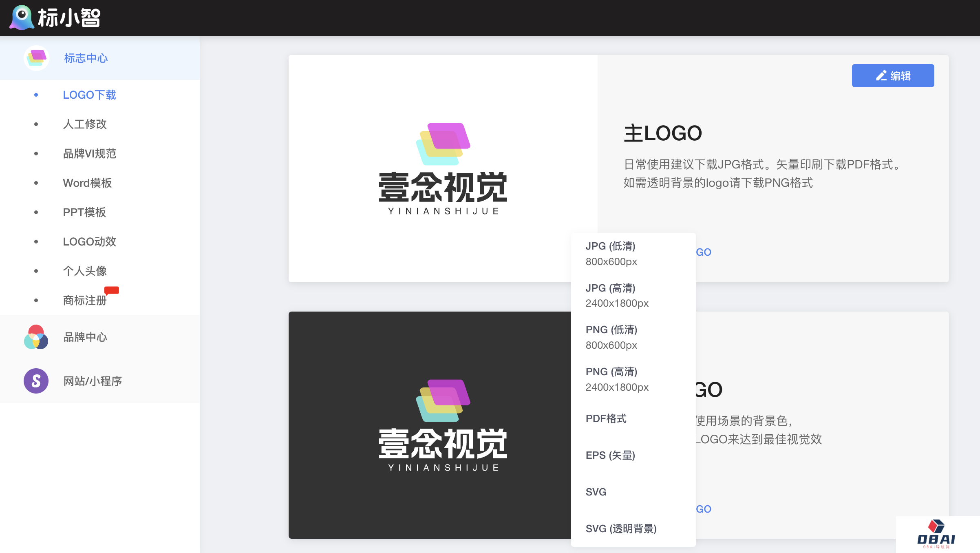This screenshot has width=980, height=553.
Task: Click the 标小智 mascot logo icon
Action: point(21,18)
